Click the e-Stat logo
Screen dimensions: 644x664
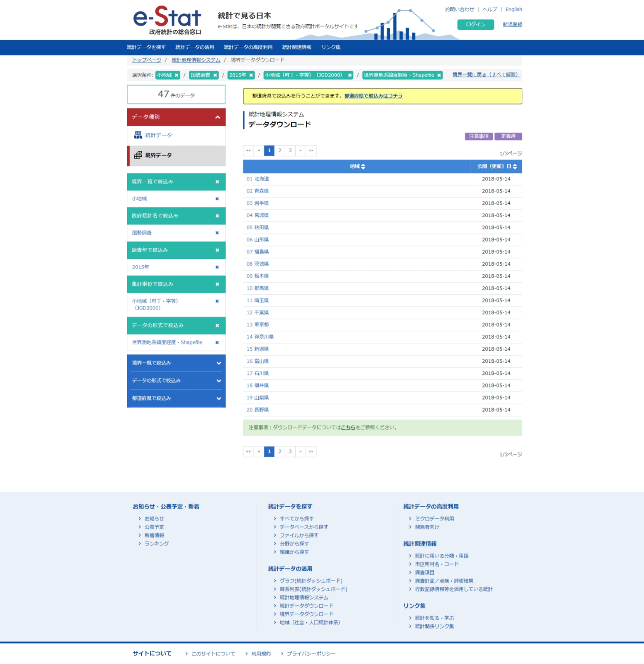pyautogui.click(x=167, y=20)
